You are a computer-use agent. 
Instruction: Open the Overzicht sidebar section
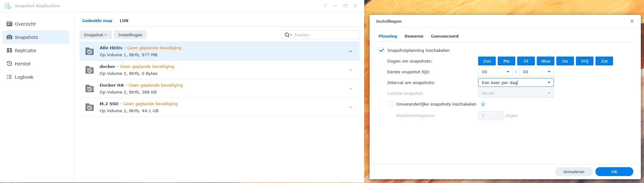[x=36, y=24]
